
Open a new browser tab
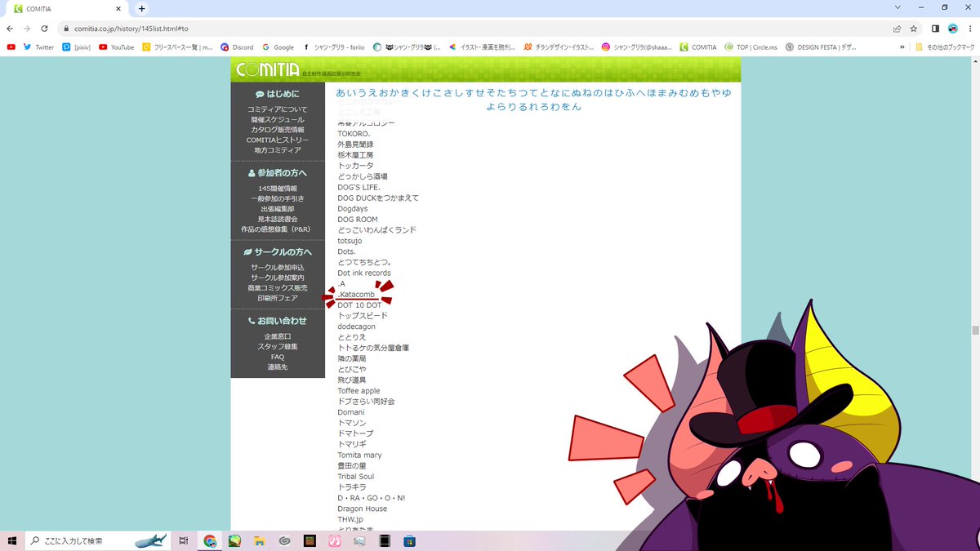click(141, 8)
